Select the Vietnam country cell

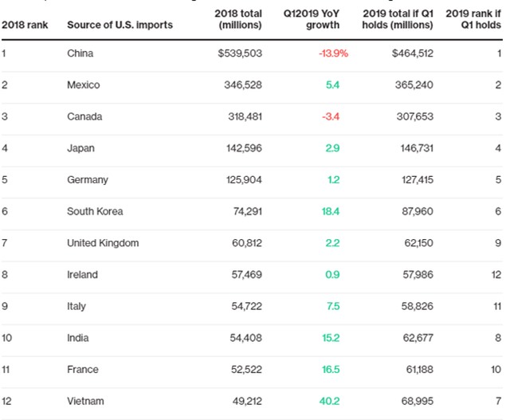point(85,401)
